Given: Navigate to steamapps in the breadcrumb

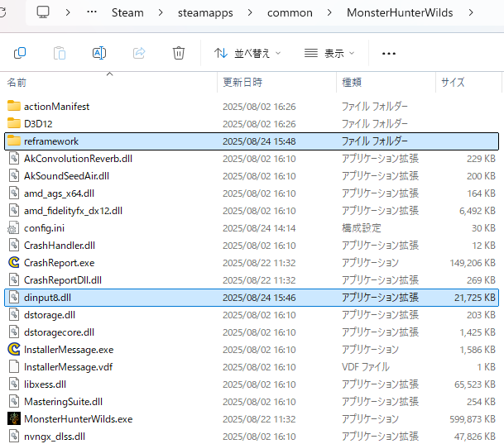Looking at the screenshot, I should (205, 13).
